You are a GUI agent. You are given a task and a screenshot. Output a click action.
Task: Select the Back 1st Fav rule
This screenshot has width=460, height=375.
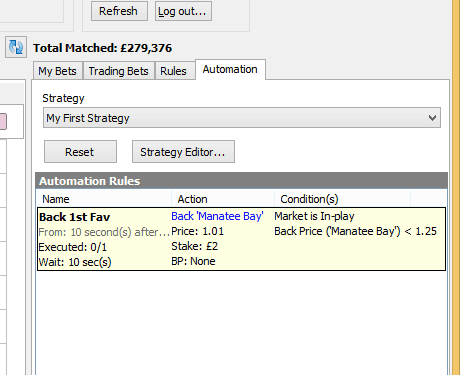coord(241,239)
